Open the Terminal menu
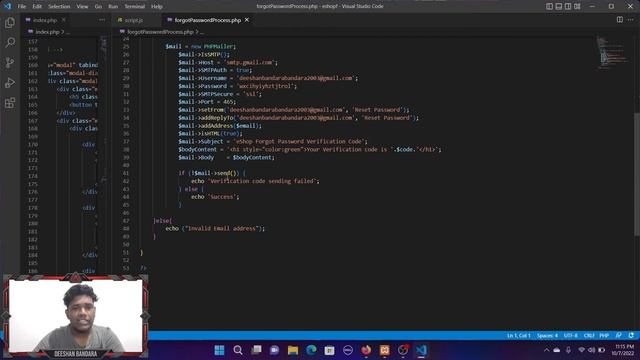The image size is (640, 360). (135, 7)
